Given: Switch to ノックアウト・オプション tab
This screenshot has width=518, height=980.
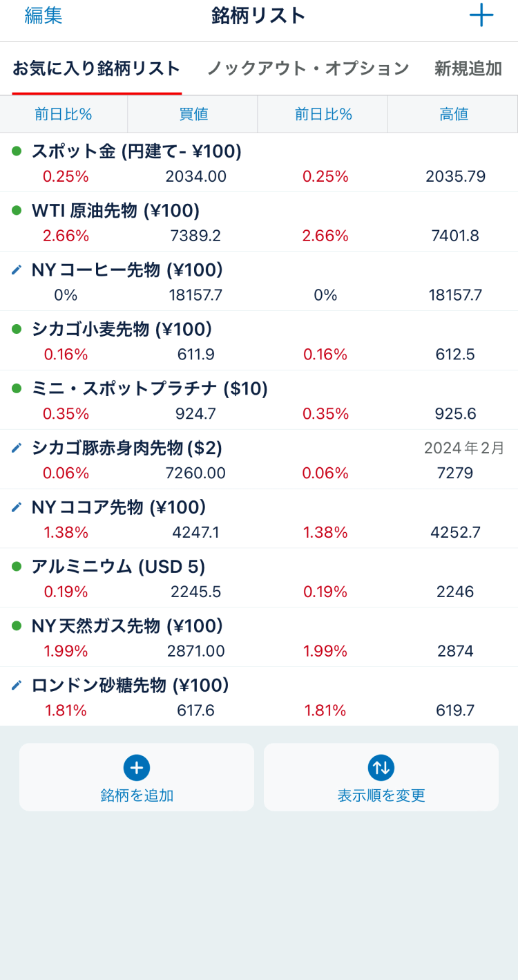Looking at the screenshot, I should tap(308, 68).
